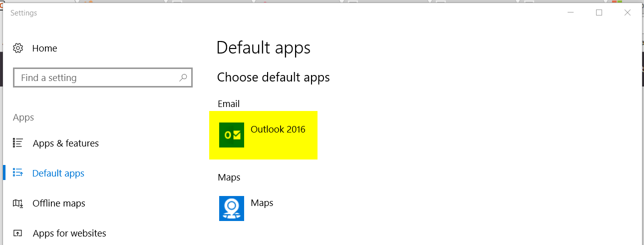Select Default apps in sidebar

pyautogui.click(x=58, y=173)
